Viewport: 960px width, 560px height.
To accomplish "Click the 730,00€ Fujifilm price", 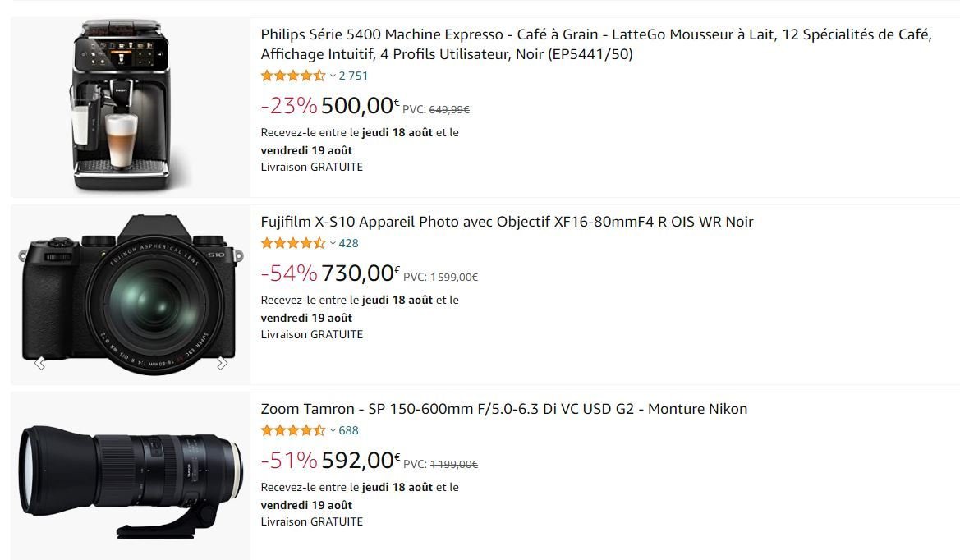I will point(361,273).
